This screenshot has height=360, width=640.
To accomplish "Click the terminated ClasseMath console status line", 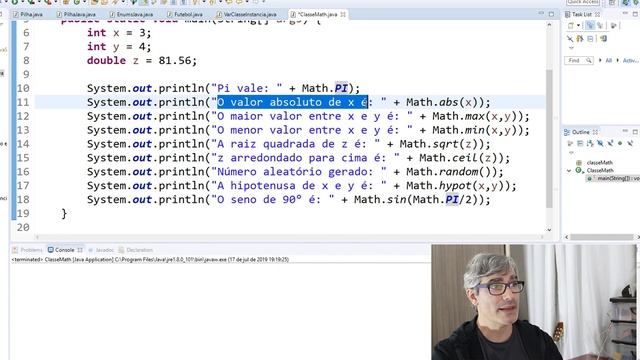I will coord(150,260).
